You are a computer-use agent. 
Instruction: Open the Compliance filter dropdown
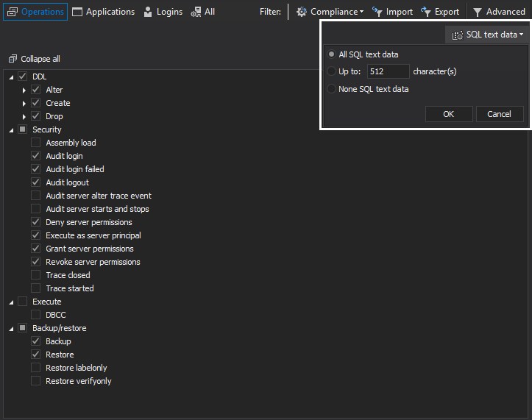point(330,12)
